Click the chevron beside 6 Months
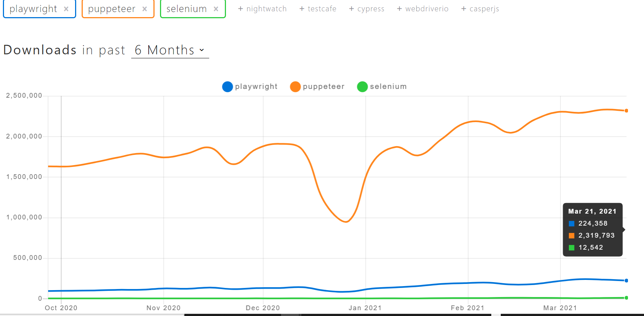The height and width of the screenshot is (316, 644). coord(203,51)
